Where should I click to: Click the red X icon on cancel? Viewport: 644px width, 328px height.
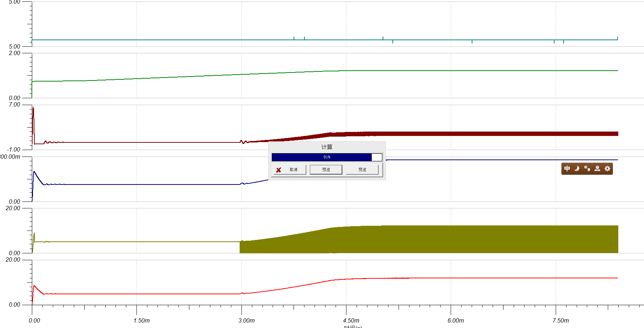[279, 170]
